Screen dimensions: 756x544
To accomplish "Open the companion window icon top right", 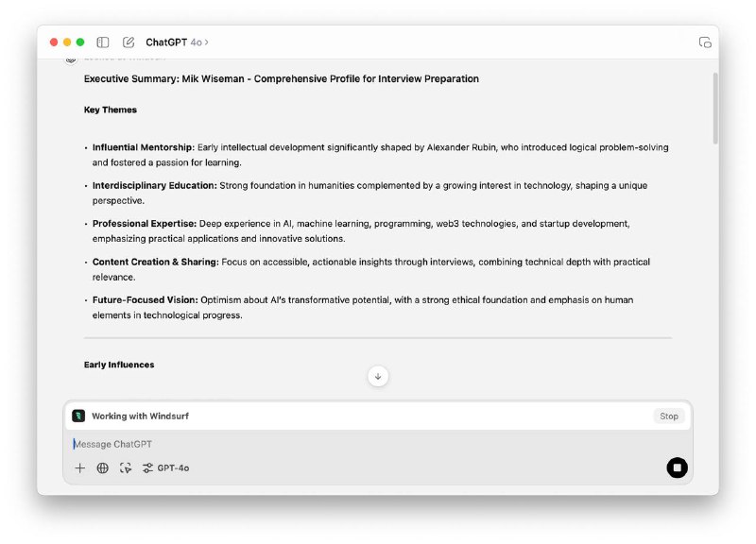I will pos(705,42).
